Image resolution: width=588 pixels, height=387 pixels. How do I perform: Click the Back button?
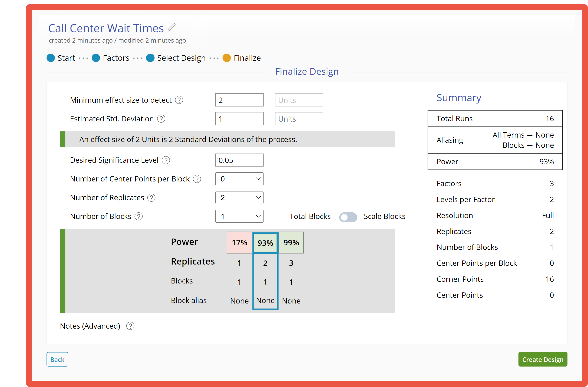tap(57, 359)
